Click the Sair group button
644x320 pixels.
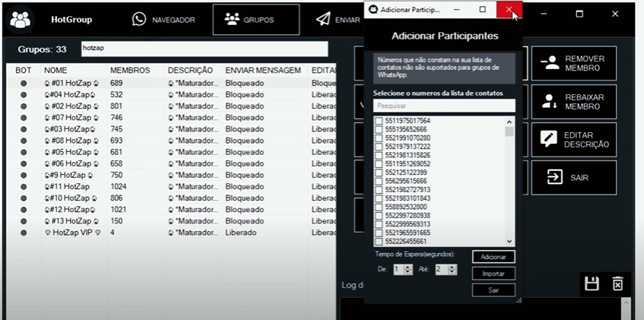pyautogui.click(x=574, y=178)
